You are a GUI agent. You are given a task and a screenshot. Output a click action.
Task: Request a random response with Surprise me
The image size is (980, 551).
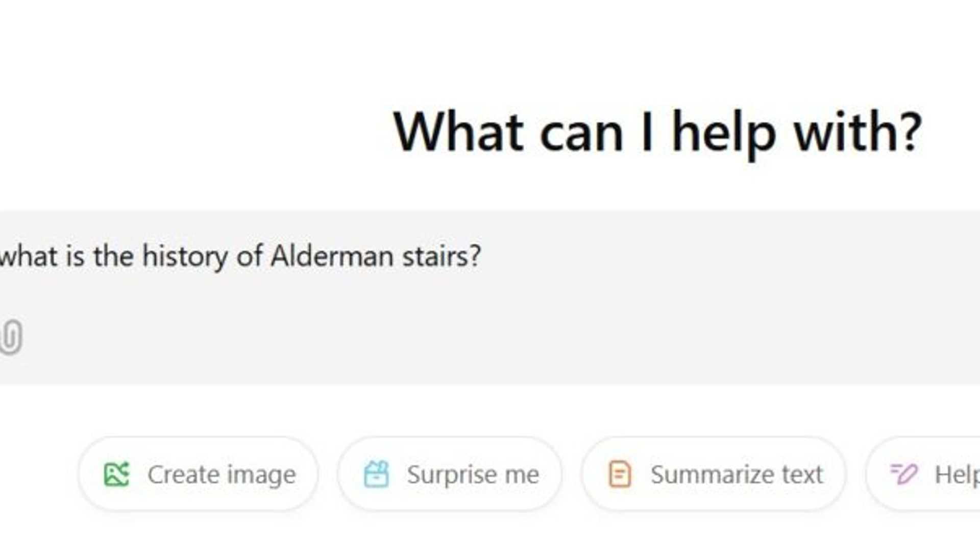tap(449, 473)
